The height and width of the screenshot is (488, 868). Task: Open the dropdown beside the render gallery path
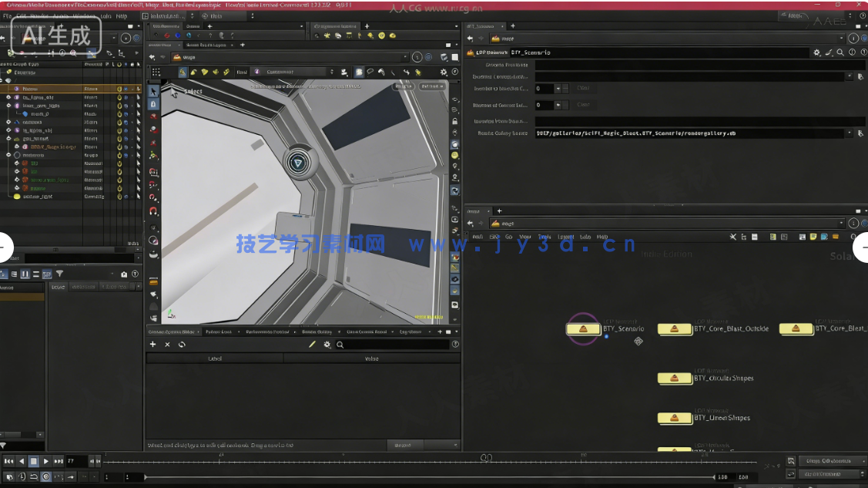(850, 133)
